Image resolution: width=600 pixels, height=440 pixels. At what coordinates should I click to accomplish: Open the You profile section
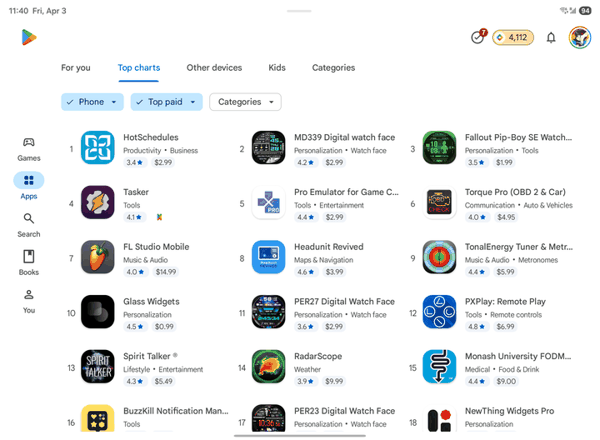[29, 301]
